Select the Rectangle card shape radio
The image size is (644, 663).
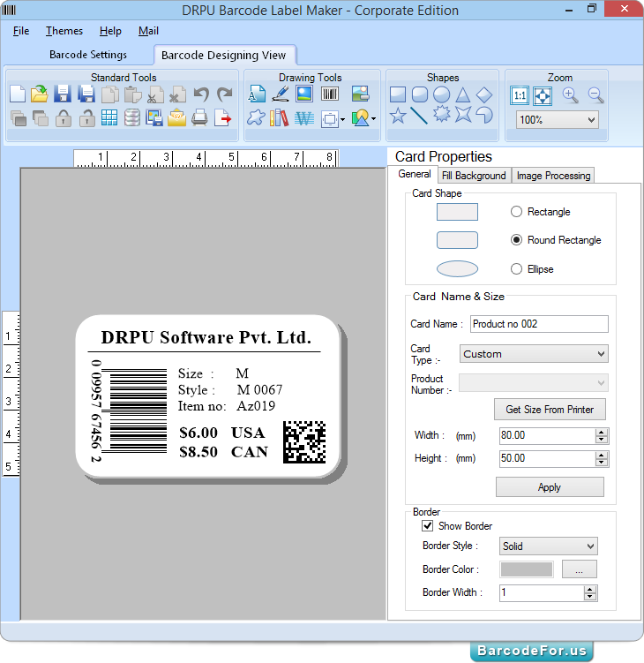(516, 211)
